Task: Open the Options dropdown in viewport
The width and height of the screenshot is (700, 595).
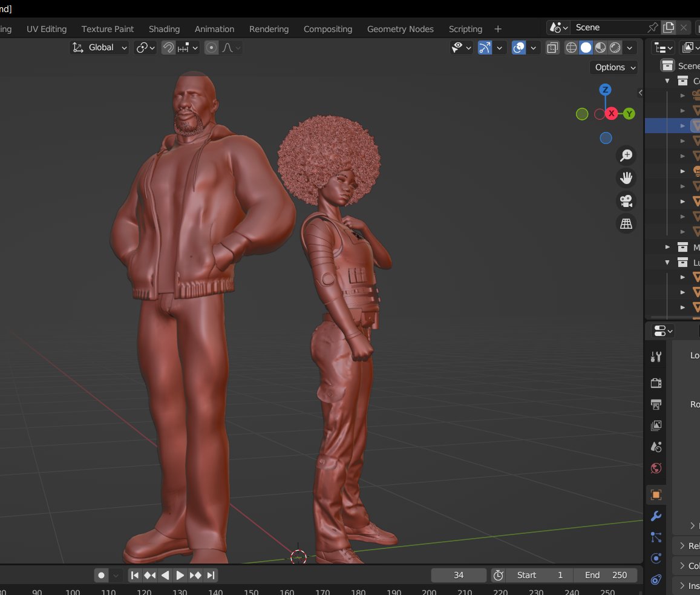Action: pos(615,67)
